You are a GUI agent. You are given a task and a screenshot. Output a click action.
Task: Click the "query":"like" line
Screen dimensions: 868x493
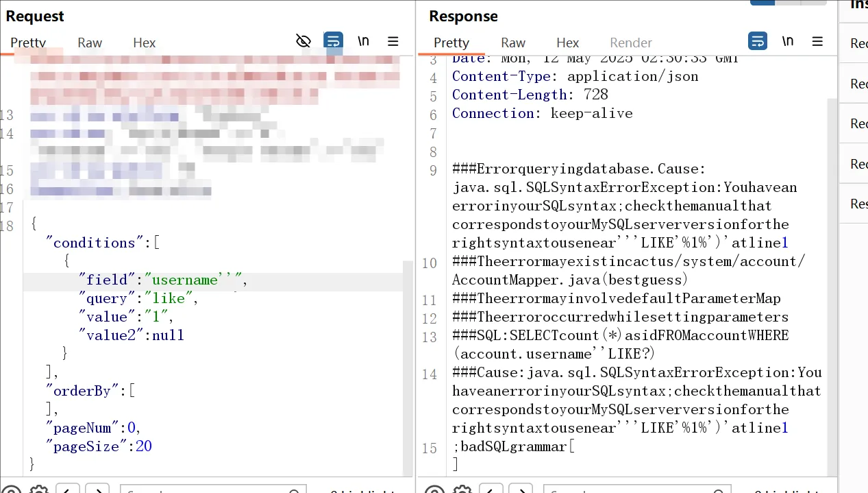point(138,298)
